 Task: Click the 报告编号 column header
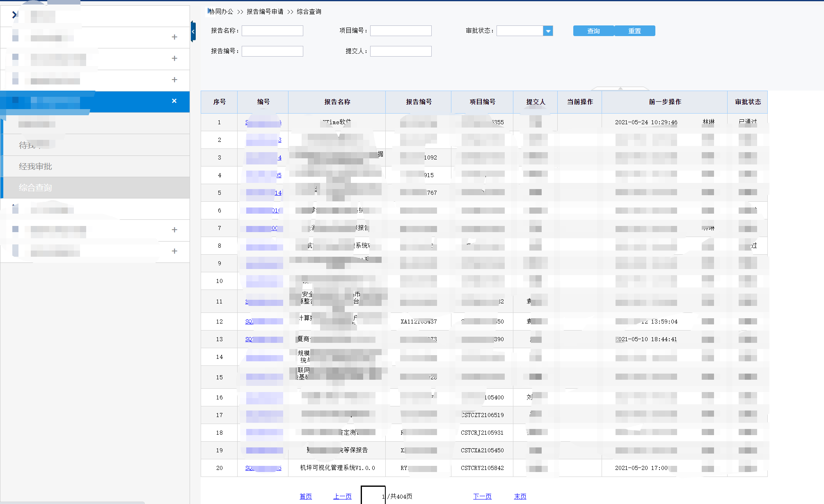[x=419, y=102]
